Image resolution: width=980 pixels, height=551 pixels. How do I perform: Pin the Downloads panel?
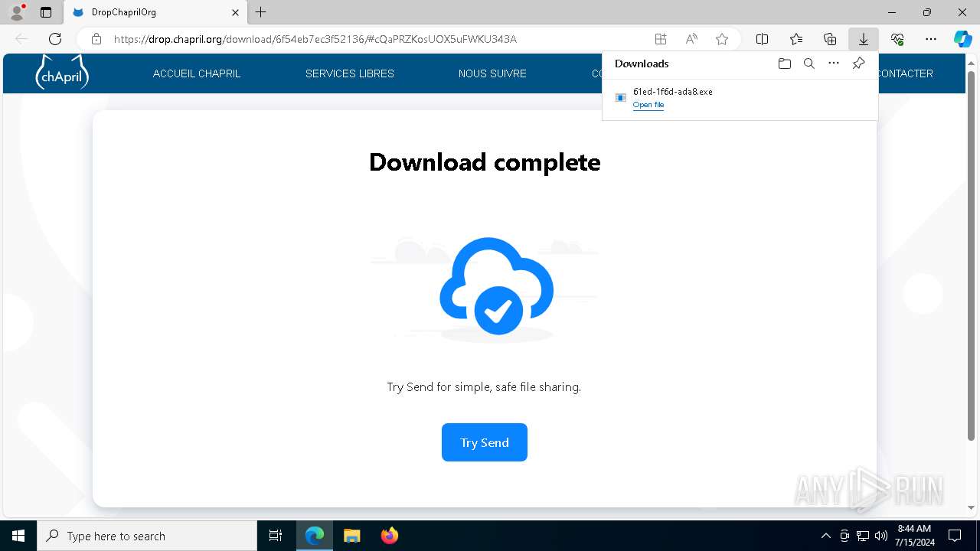click(x=858, y=64)
